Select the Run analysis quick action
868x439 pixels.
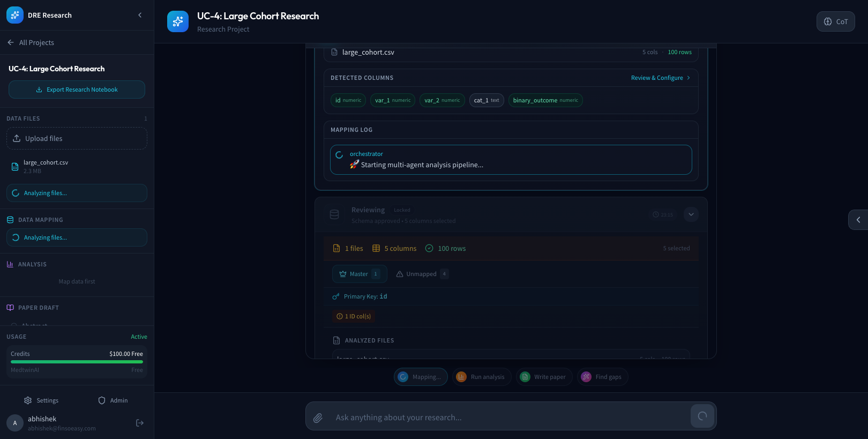pos(482,377)
